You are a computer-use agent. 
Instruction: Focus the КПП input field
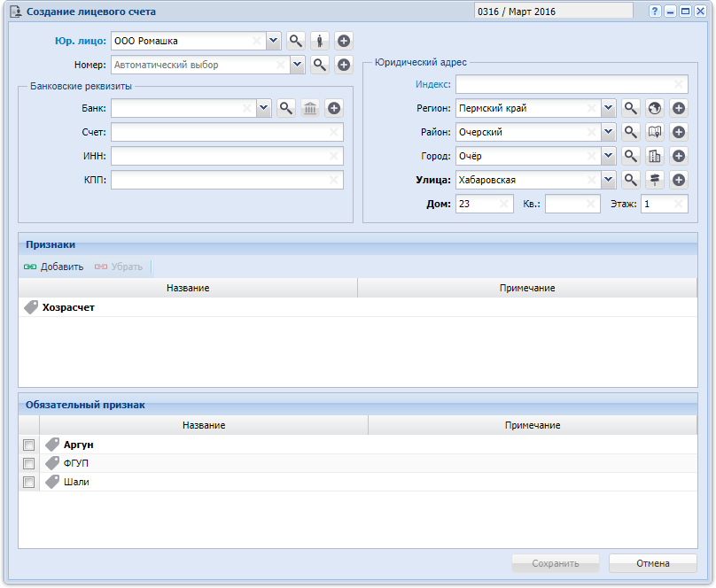[x=227, y=180]
